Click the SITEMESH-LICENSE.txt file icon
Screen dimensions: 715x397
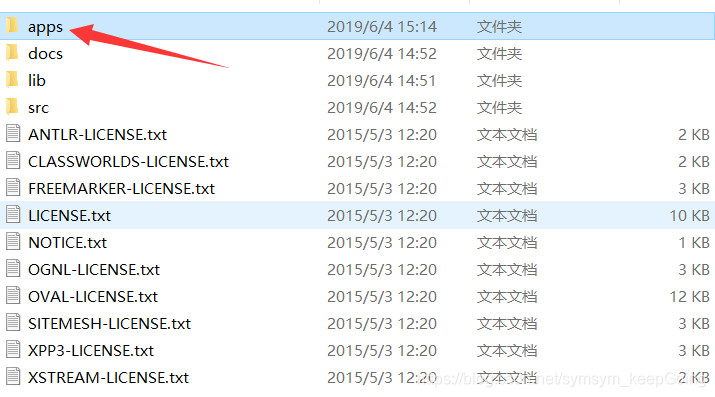(13, 322)
